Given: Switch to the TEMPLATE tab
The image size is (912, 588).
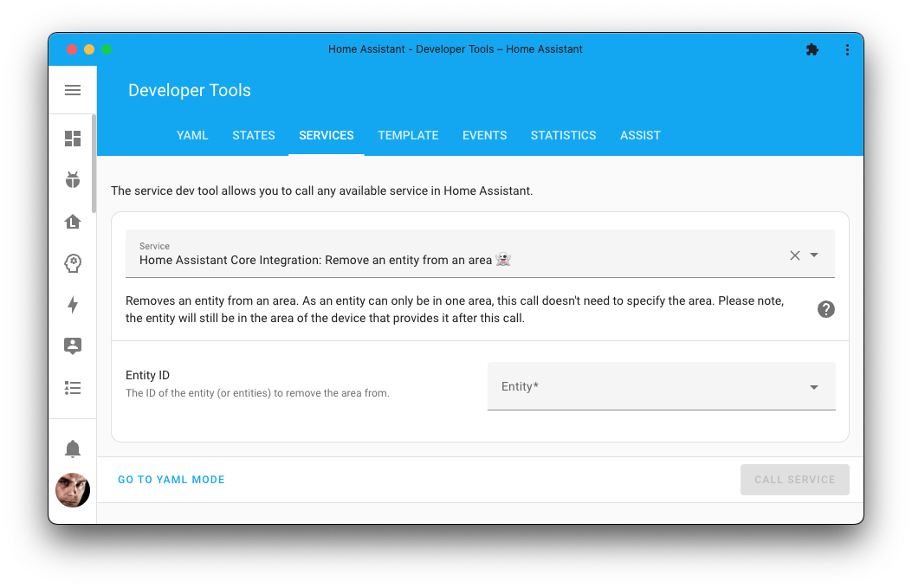Looking at the screenshot, I should click(x=408, y=135).
